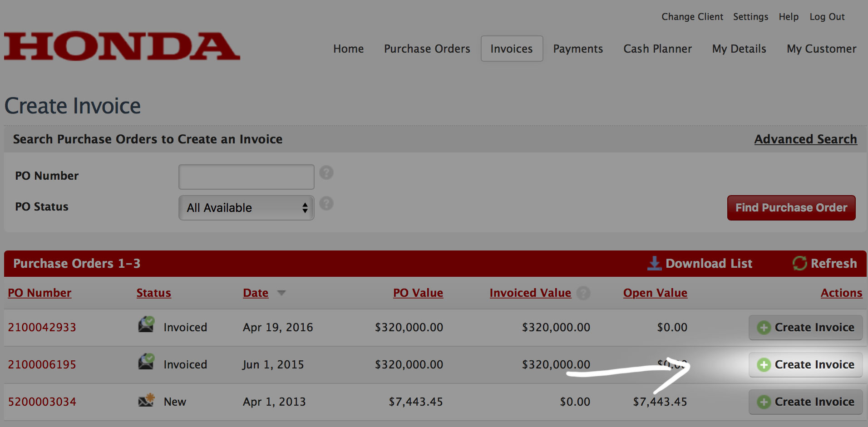Viewport: 868px width, 427px height.
Task: Click the Actions column header
Action: tap(841, 293)
